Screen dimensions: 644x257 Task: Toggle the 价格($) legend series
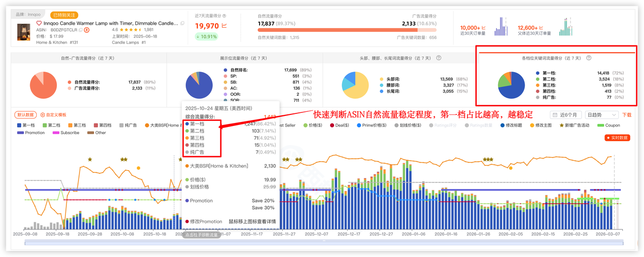[312, 125]
